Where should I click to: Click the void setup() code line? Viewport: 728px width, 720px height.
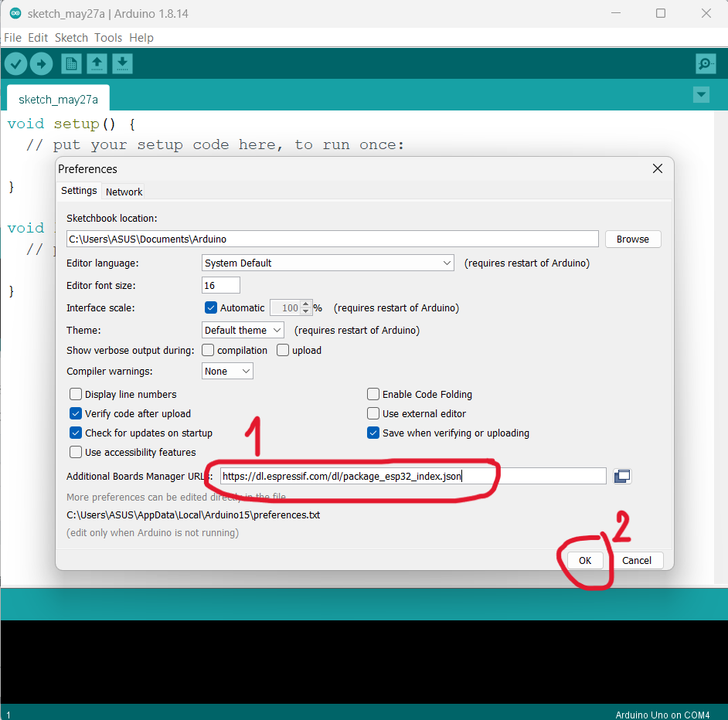point(72,124)
